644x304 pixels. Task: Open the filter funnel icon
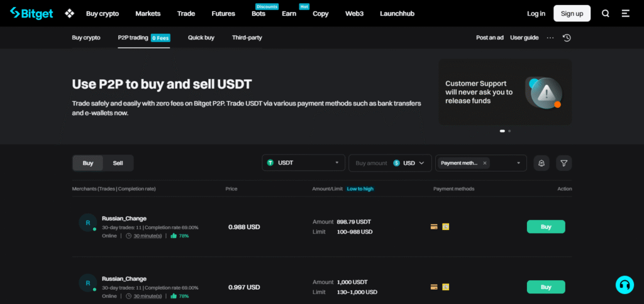click(564, 163)
